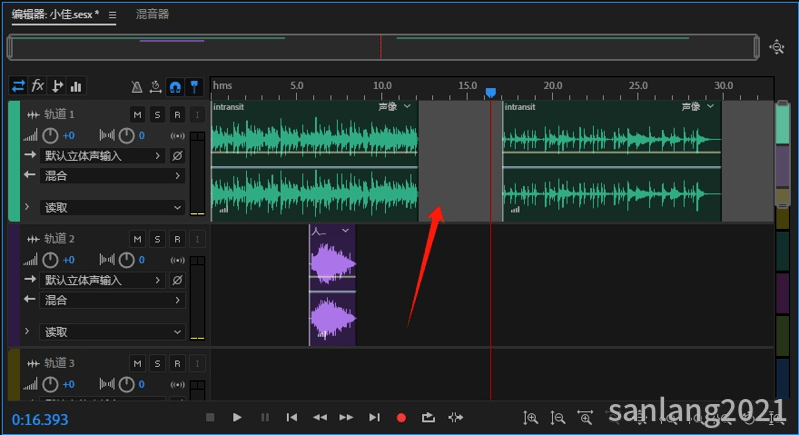Click zoom out amplitude icon
This screenshot has width=799, height=435.
point(557,418)
